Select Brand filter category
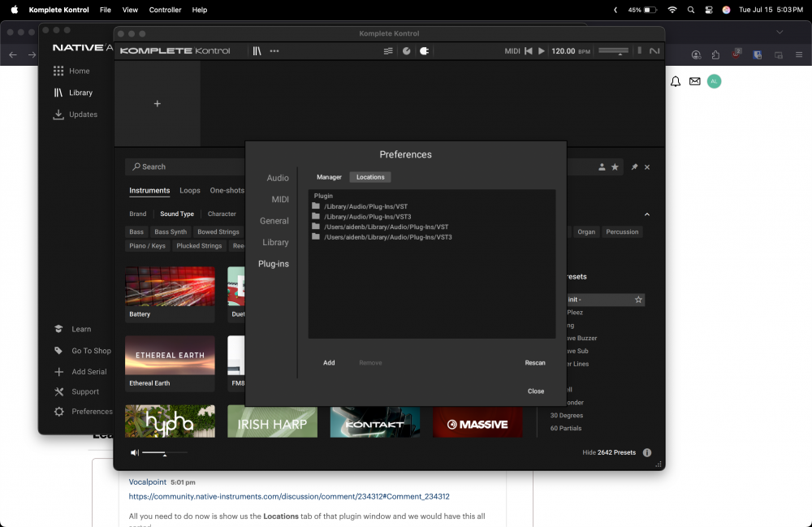Screen dimensions: 812x527 (x=138, y=214)
